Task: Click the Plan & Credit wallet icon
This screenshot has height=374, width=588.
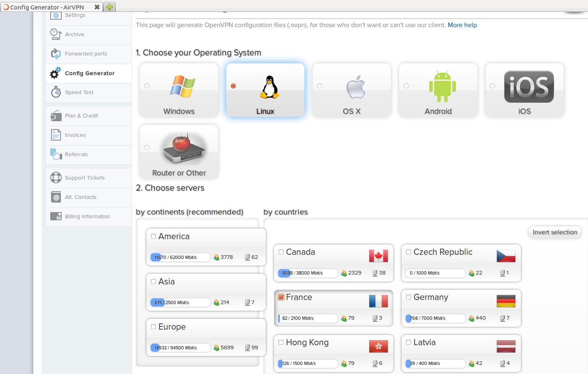Action: (56, 115)
